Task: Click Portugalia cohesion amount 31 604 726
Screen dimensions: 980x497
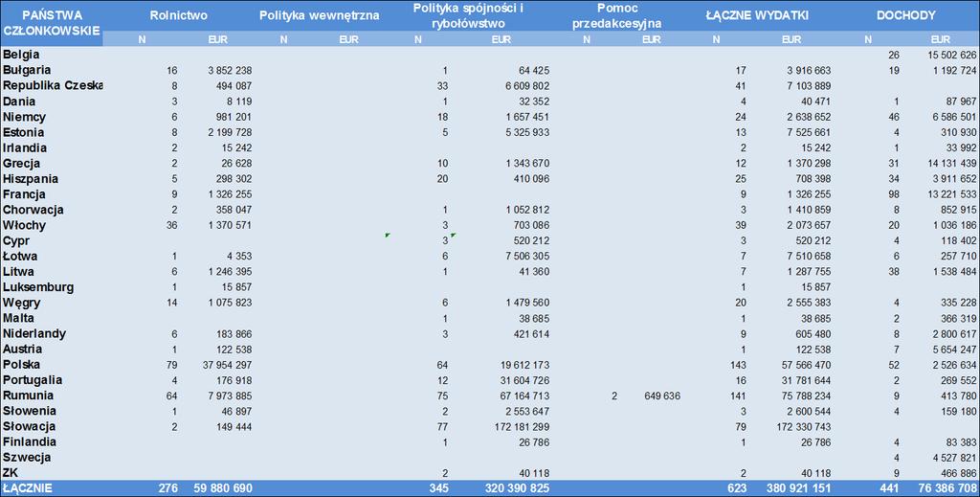Action: click(x=525, y=380)
